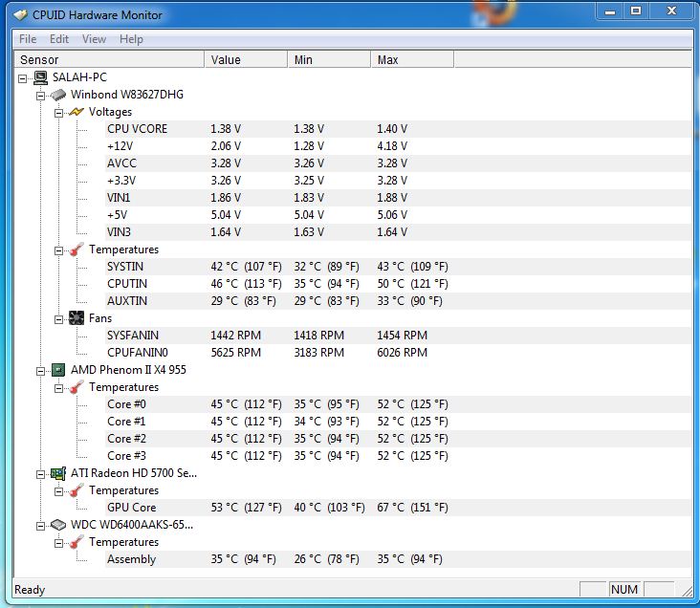
Task: Click the Voltages lightning icon
Action: click(x=77, y=112)
